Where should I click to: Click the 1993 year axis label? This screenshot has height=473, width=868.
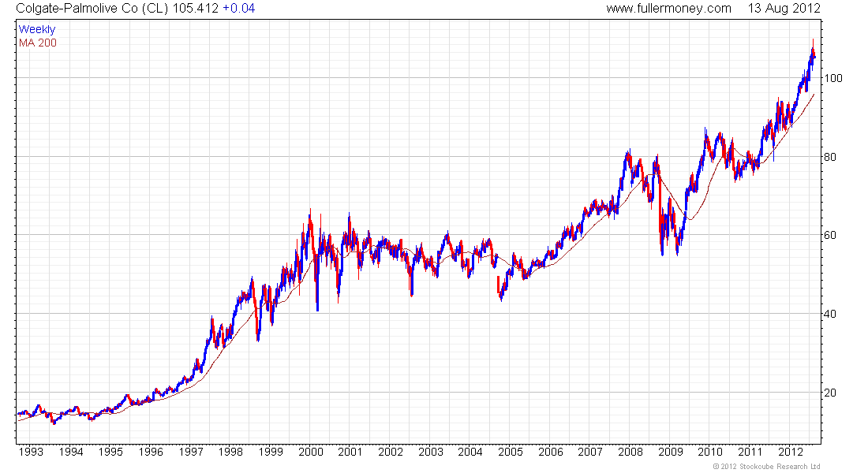click(31, 452)
